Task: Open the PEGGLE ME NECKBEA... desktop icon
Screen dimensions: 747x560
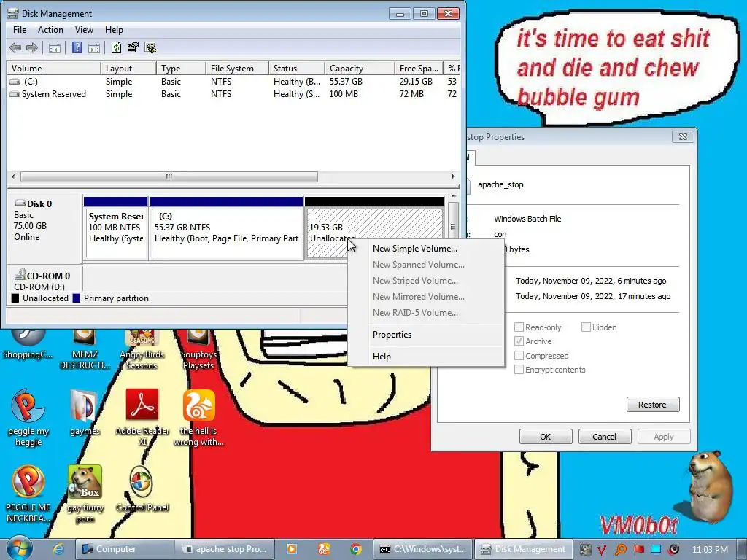Action: click(28, 494)
